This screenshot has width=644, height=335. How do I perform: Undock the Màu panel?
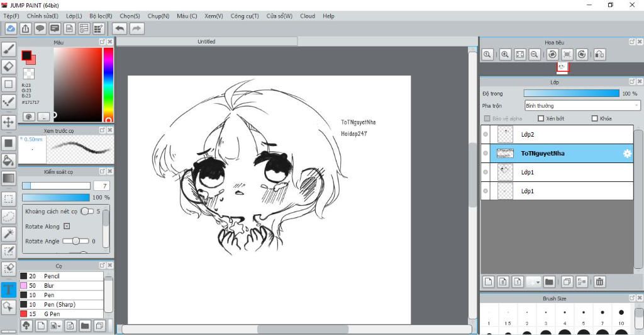click(103, 42)
